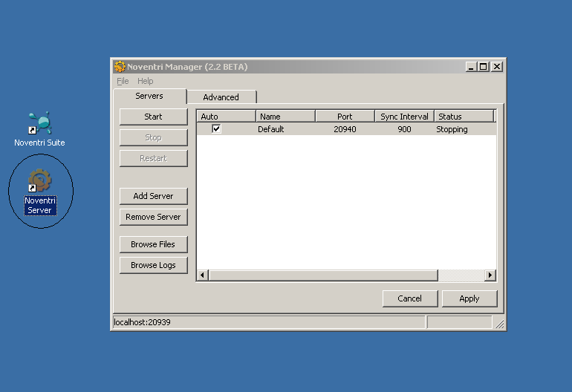Minimize the Noventri Manager window
The image size is (572, 392).
[x=471, y=67]
